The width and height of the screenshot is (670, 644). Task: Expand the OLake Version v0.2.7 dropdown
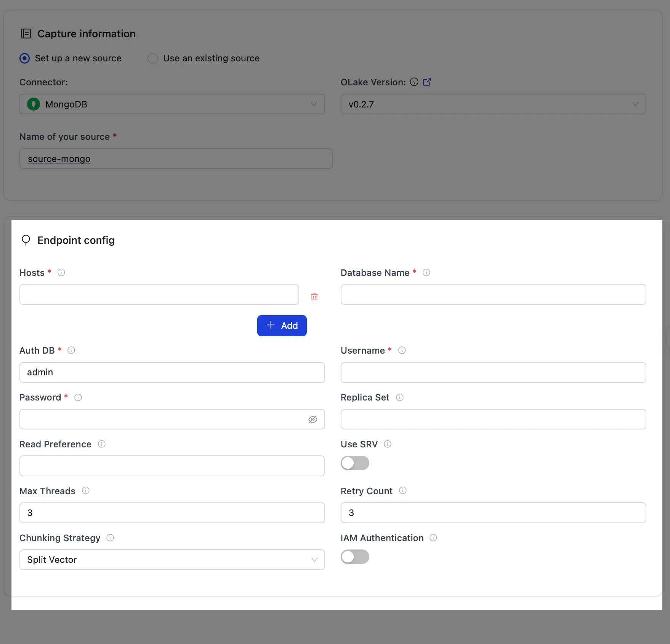click(493, 104)
